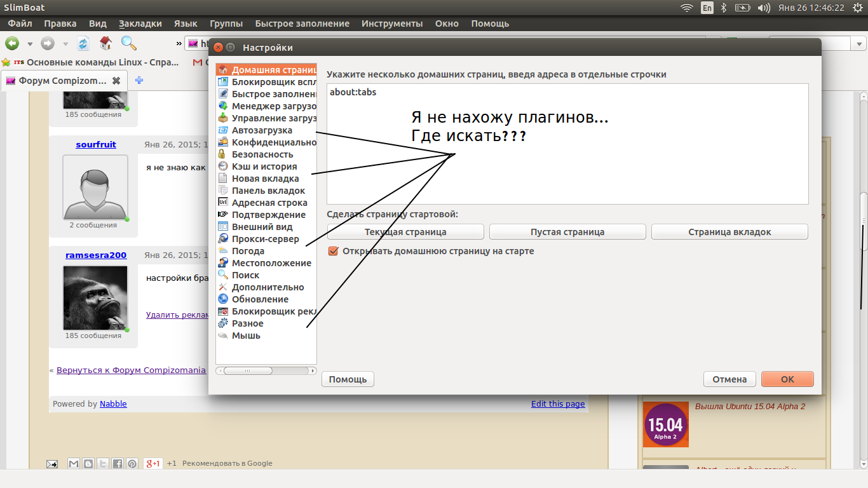
Task: Open a new tab with the plus icon
Action: tap(139, 81)
